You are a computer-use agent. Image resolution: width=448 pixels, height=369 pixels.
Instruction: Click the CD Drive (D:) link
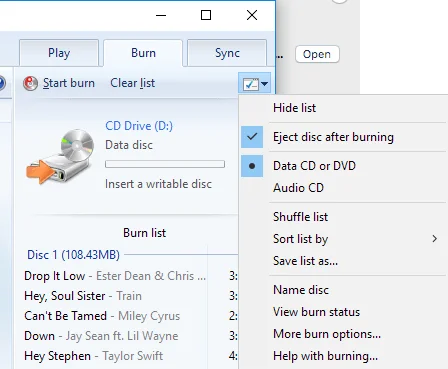coord(139,126)
